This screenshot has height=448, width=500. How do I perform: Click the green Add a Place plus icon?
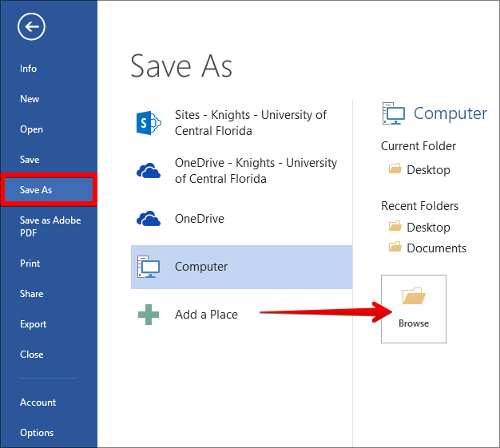pyautogui.click(x=149, y=315)
